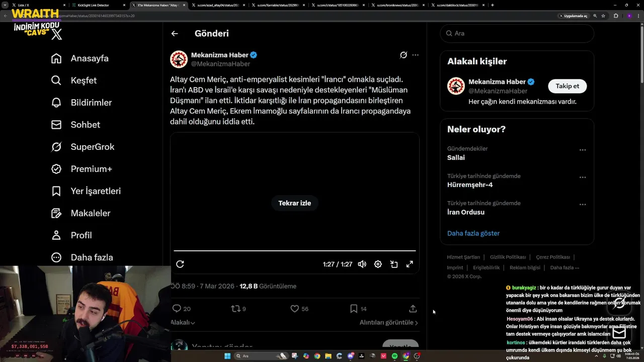This screenshot has height=362, width=644.
Task: Mute the video with the speaker icon
Action: [x=362, y=264]
